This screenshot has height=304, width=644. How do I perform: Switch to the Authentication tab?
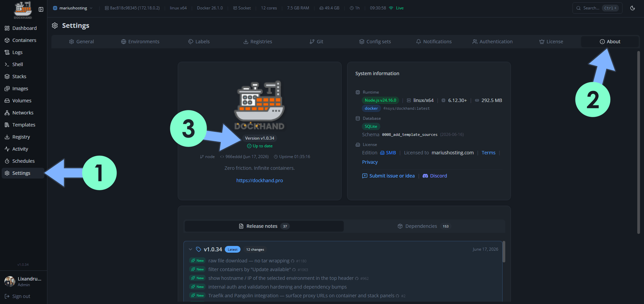492,42
